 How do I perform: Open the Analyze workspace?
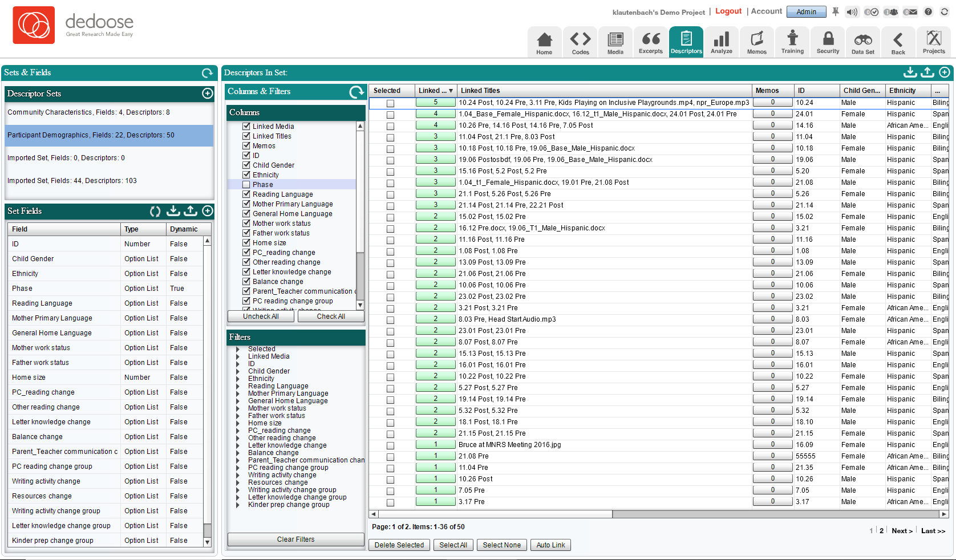tap(722, 42)
